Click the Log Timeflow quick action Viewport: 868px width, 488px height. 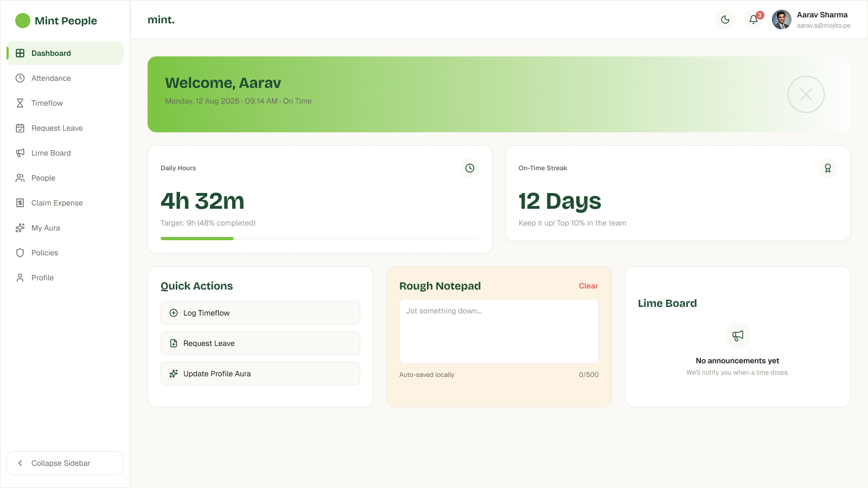260,313
